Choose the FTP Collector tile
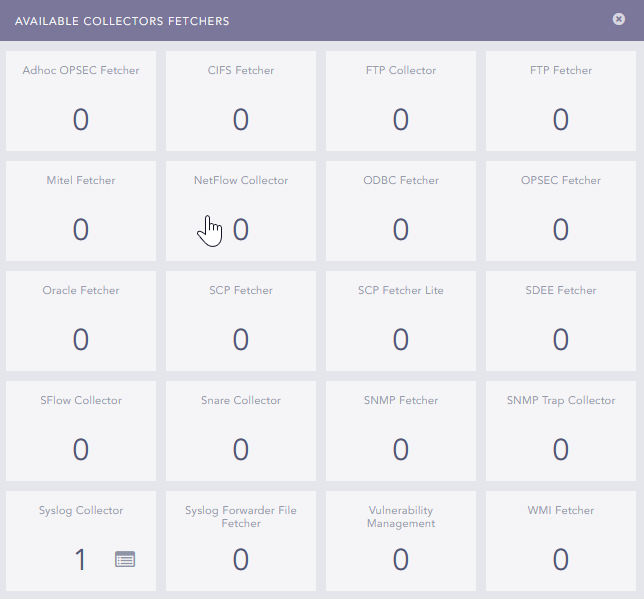The image size is (644, 599). [x=401, y=101]
